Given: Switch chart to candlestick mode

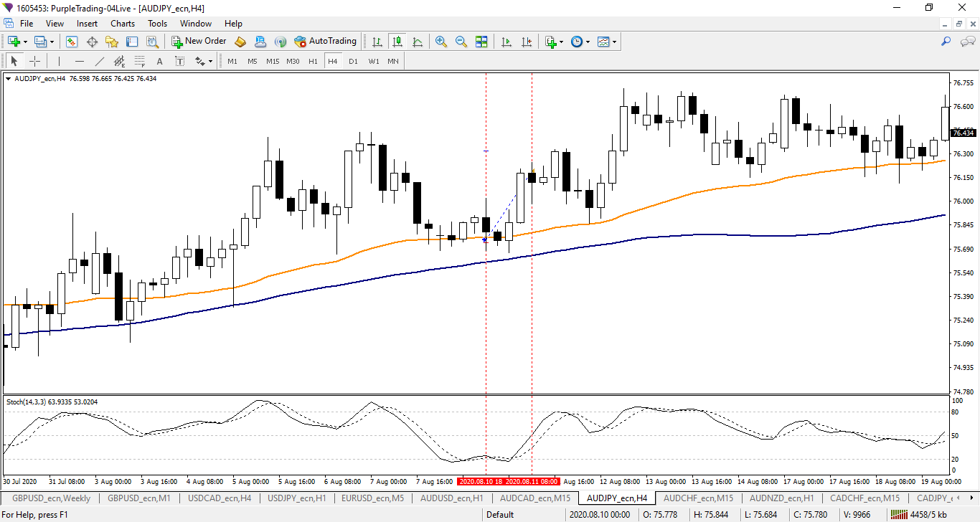Looking at the screenshot, I should [x=397, y=42].
